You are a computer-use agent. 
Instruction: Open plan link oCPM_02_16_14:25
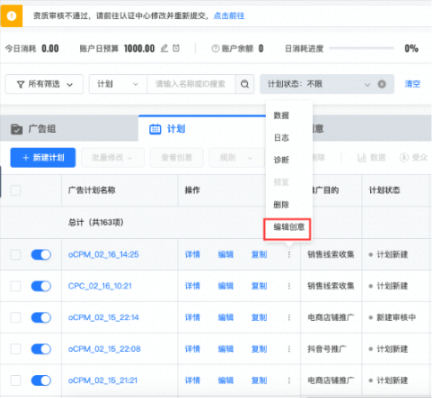[103, 255]
